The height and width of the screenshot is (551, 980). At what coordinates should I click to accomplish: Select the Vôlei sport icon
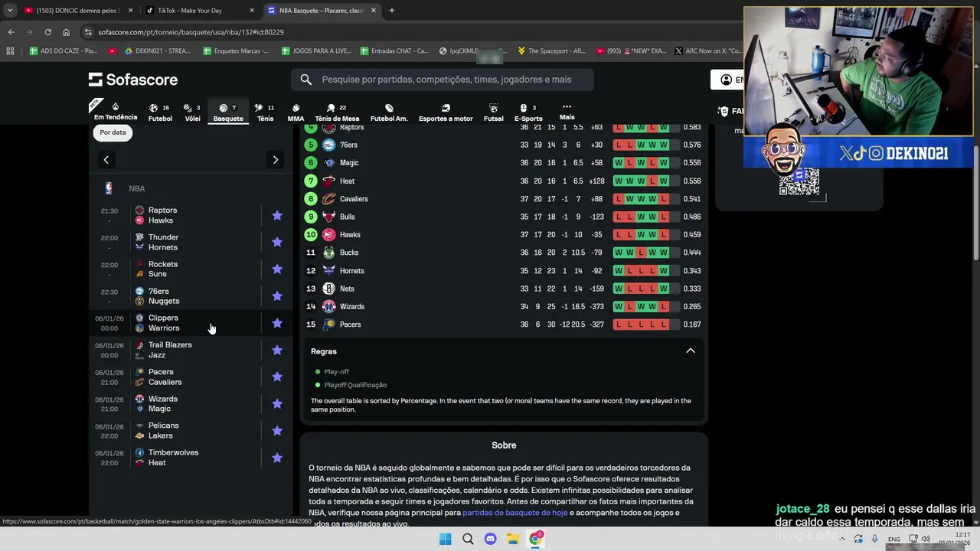(192, 112)
